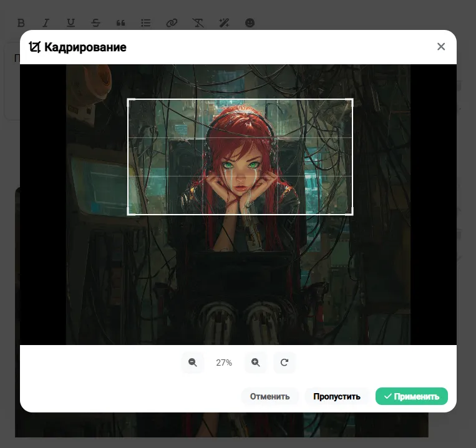This screenshot has width=476, height=448.
Task: Click the bottom-right crop corner handle
Action: click(350, 213)
